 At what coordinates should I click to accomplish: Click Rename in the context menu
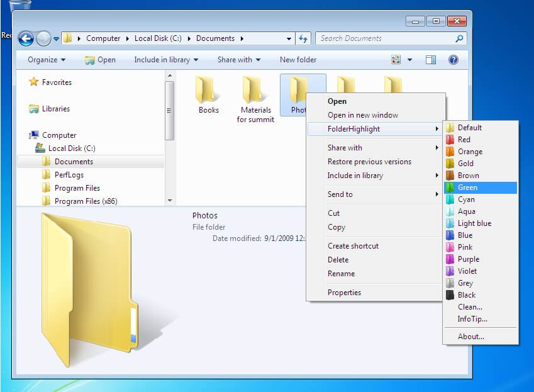click(x=341, y=274)
